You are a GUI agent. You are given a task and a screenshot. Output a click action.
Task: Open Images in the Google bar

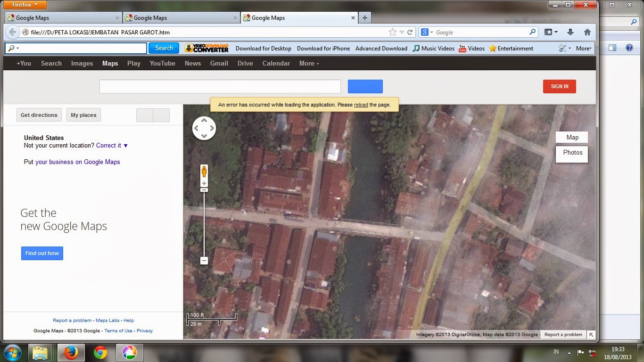[82, 63]
